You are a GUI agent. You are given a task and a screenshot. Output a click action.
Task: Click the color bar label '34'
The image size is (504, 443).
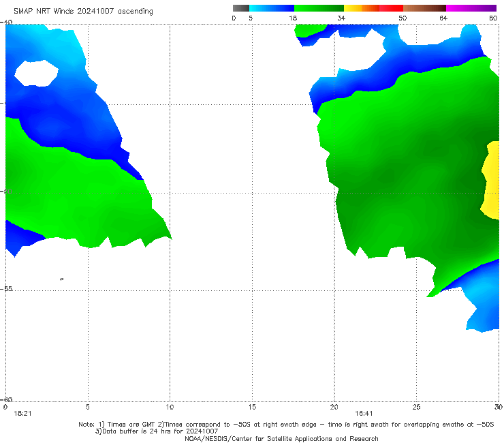point(341,18)
